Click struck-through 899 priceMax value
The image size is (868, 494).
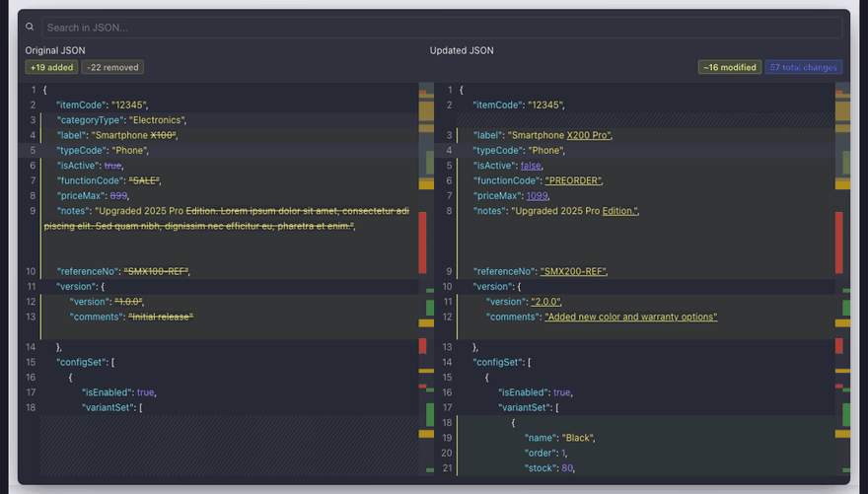pyautogui.click(x=118, y=195)
